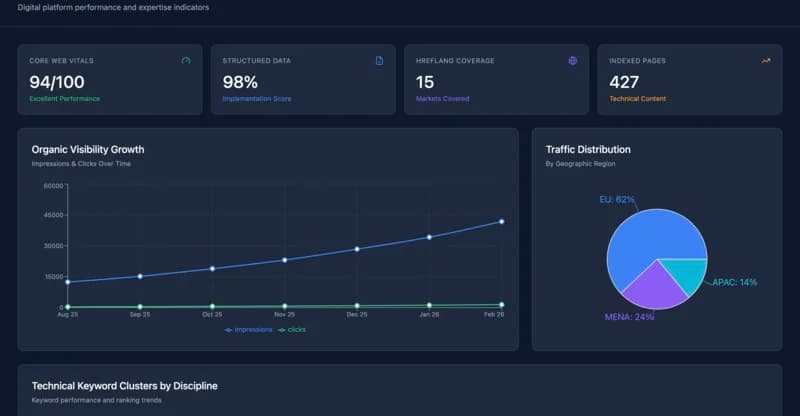Click the Structured Data document icon
800x416 pixels.
coord(379,61)
